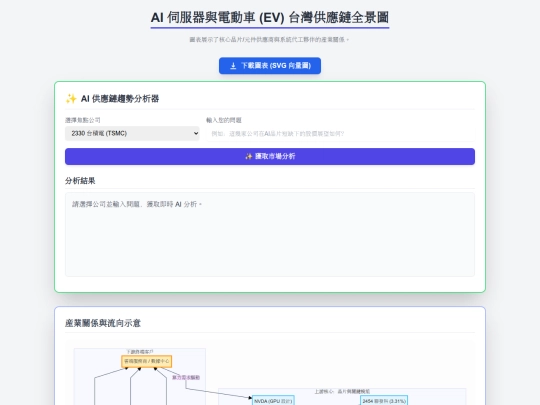The height and width of the screenshot is (405, 540).
Task: Click the download SVG chart button
Action: coord(270,66)
